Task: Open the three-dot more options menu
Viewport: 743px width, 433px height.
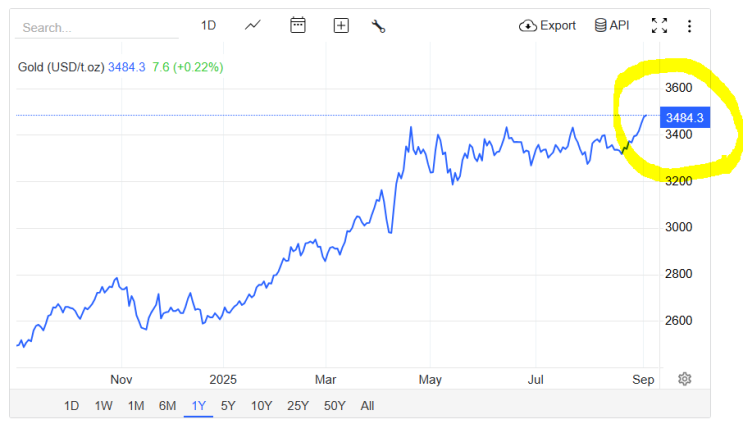Action: (x=689, y=26)
